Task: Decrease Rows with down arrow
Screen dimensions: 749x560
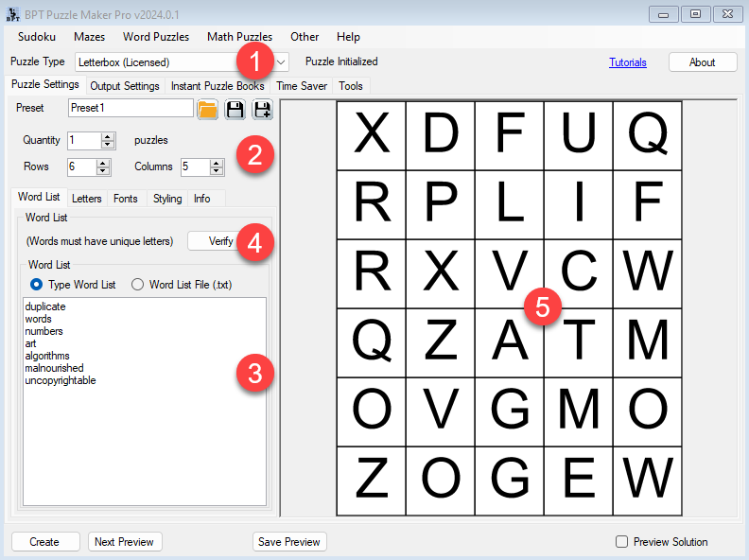Action: (x=108, y=171)
